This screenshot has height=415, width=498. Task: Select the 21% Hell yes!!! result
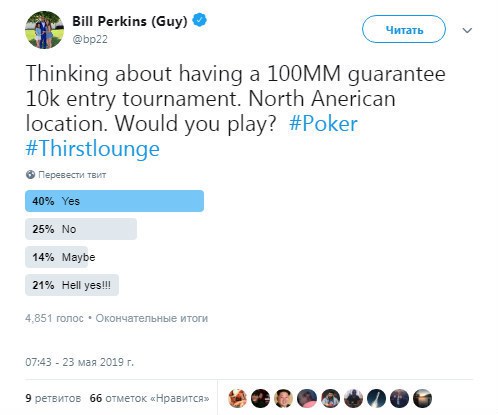pyautogui.click(x=72, y=285)
